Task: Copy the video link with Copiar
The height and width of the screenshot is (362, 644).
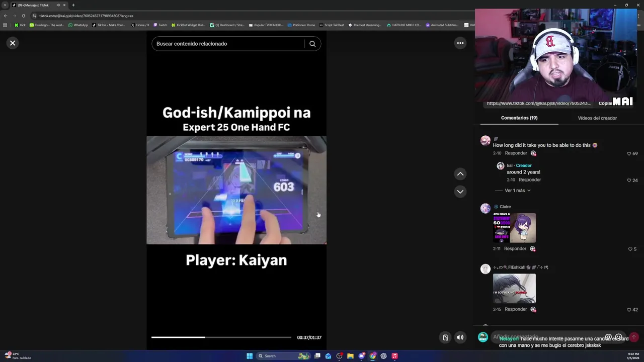Action: pos(605,103)
